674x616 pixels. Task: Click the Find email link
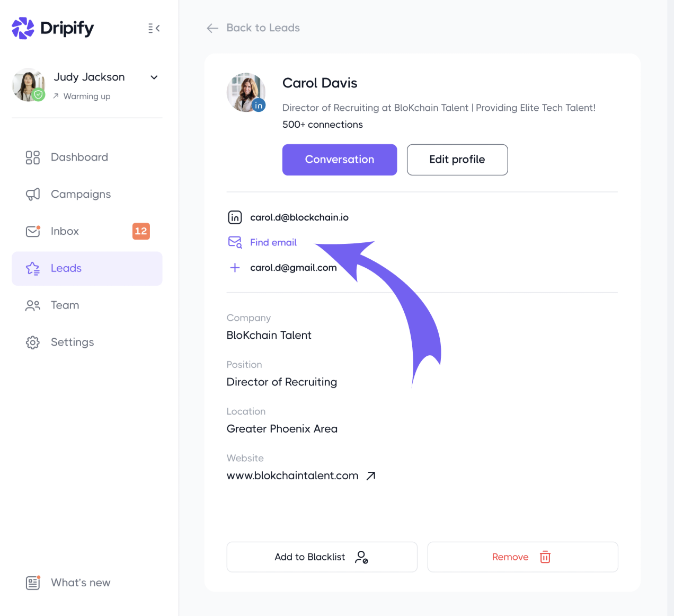point(273,242)
